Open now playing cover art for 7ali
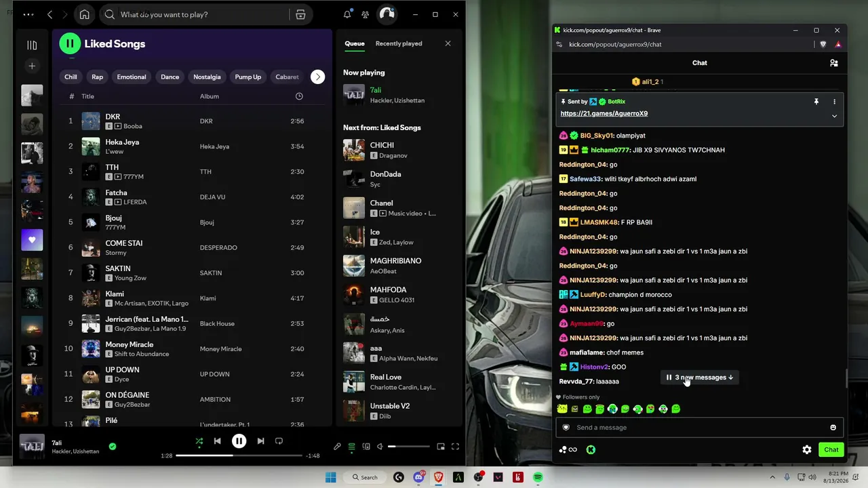868x488 pixels. 32,446
